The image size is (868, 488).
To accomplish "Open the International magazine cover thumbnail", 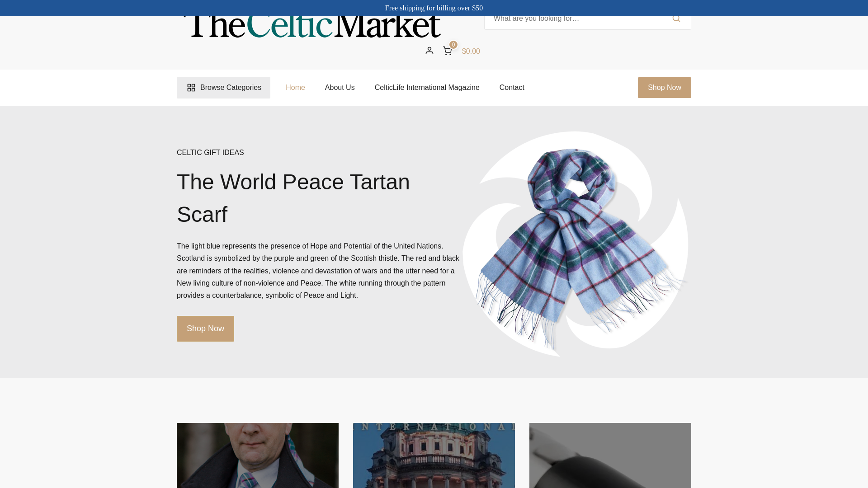I will tap(434, 455).
